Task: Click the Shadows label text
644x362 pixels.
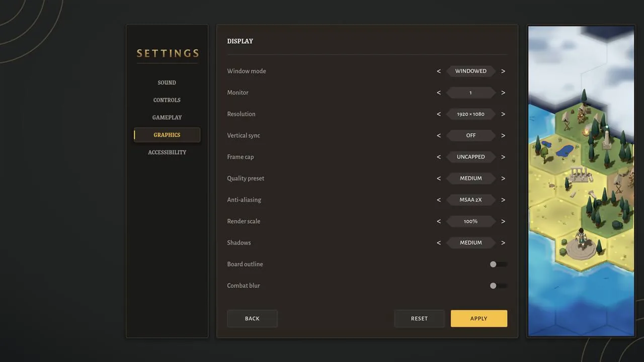Action: (x=239, y=243)
